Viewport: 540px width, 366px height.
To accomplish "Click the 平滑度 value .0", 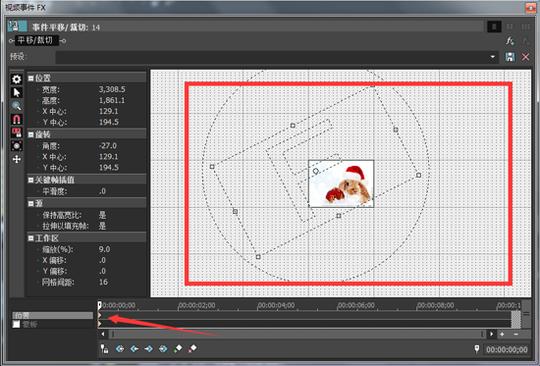I will tap(102, 191).
